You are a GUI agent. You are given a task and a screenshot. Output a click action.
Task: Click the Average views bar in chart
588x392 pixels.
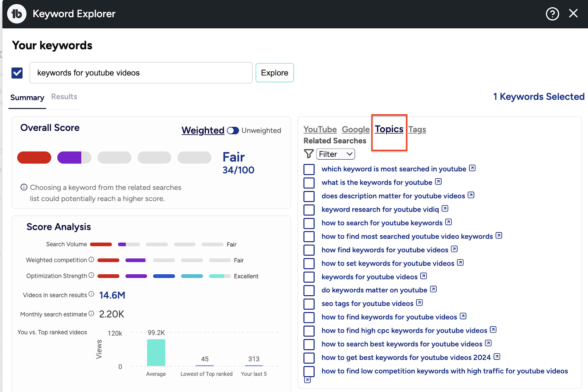coord(156,353)
